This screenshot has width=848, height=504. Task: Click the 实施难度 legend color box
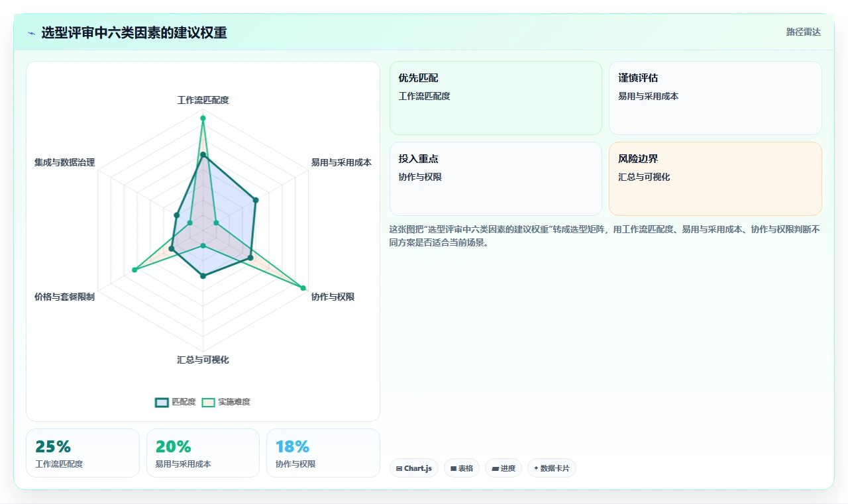pos(209,402)
